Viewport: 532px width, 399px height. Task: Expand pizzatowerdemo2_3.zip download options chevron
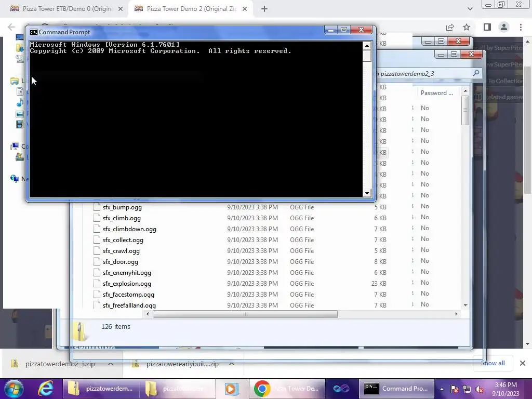coord(111,364)
